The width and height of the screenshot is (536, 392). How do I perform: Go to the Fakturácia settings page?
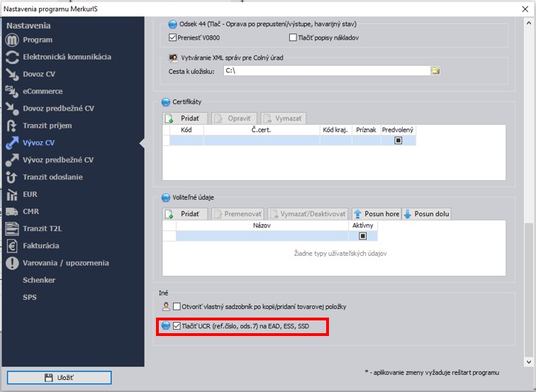tap(41, 246)
